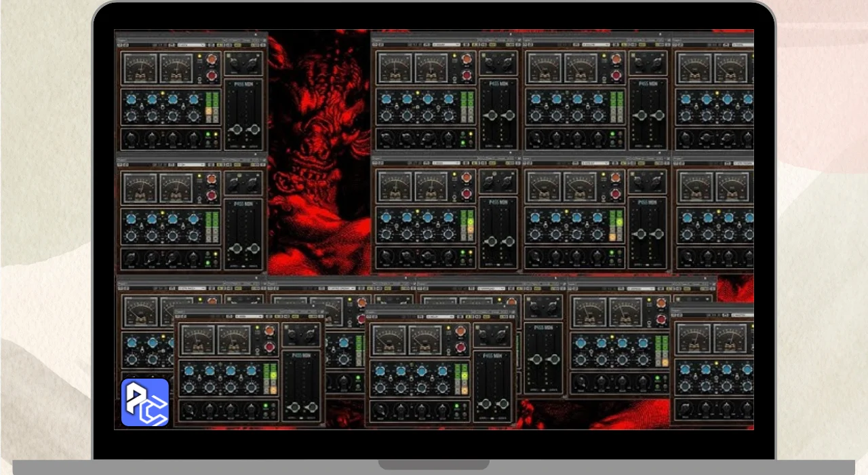The height and width of the screenshot is (475, 868).
Task: Open the preset dropdown in the second-row window right of the artwork
Action: pos(446,163)
